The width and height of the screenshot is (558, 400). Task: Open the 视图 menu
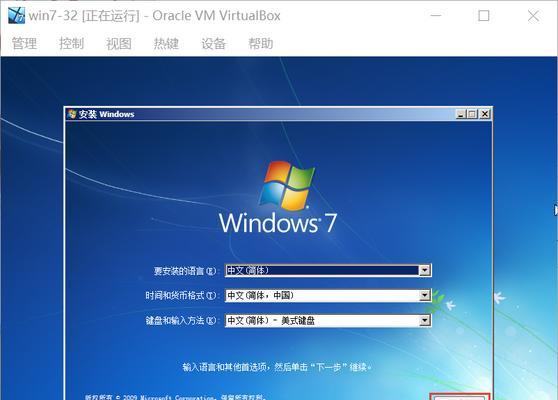[119, 43]
